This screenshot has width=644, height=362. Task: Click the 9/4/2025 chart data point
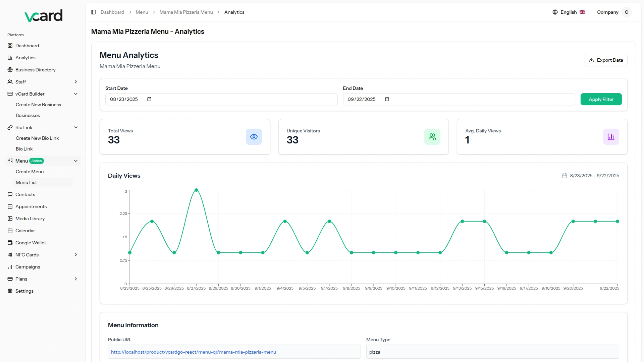[285, 221]
